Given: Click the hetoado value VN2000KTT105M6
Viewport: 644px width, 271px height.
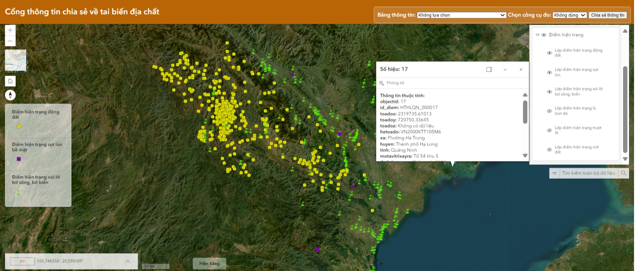Looking at the screenshot, I should coord(421,132).
